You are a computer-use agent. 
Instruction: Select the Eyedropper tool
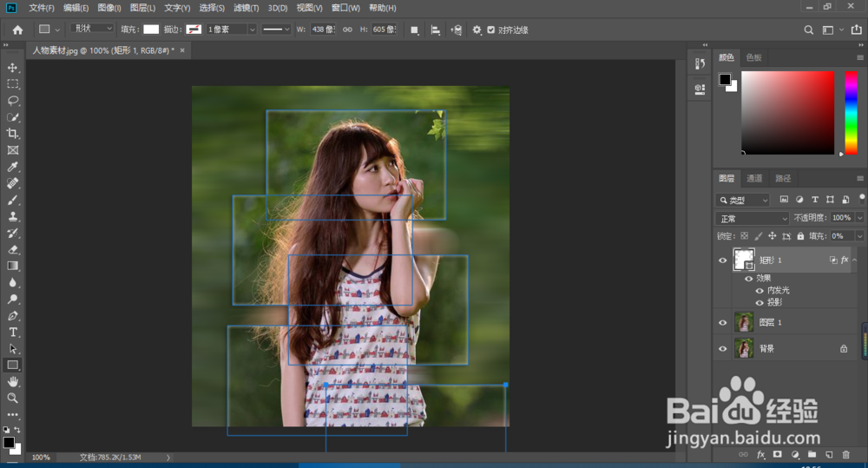pos(12,167)
